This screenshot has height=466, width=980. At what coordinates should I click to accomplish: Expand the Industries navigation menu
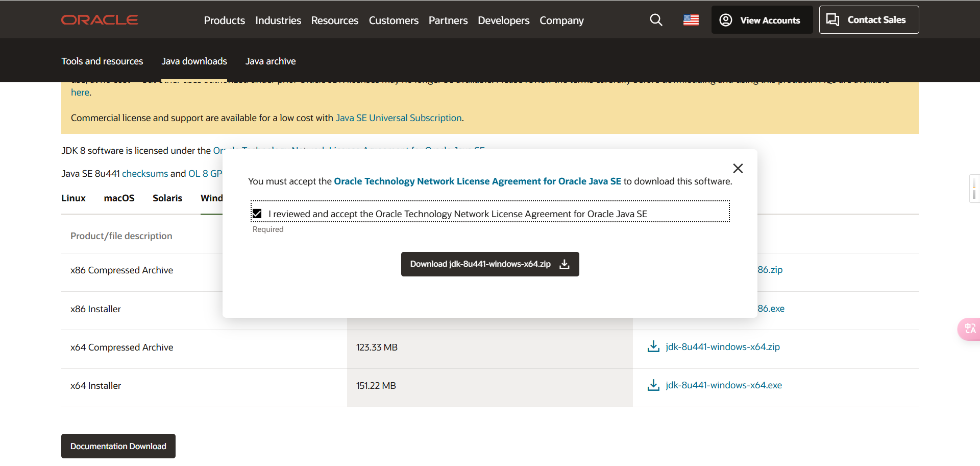[x=278, y=20]
